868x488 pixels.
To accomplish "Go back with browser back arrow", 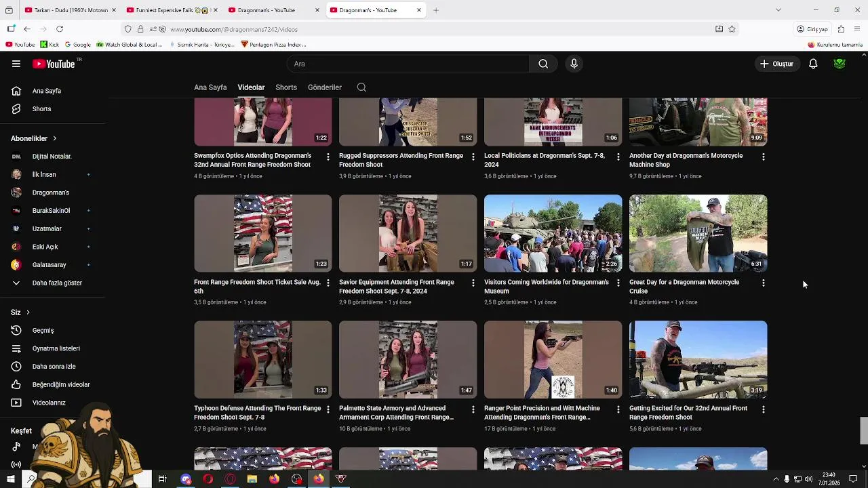I will pos(27,29).
